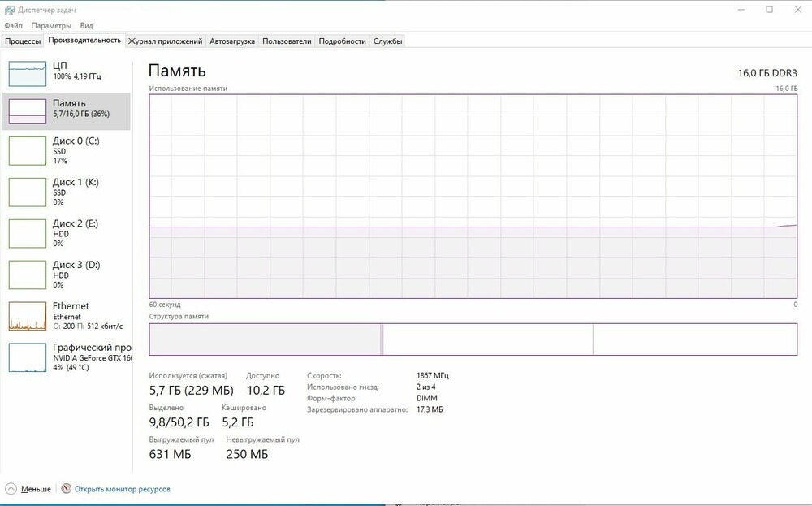Collapse details with the Меньше arrow icon
Viewport: 812px width, 506px height.
tap(11, 489)
